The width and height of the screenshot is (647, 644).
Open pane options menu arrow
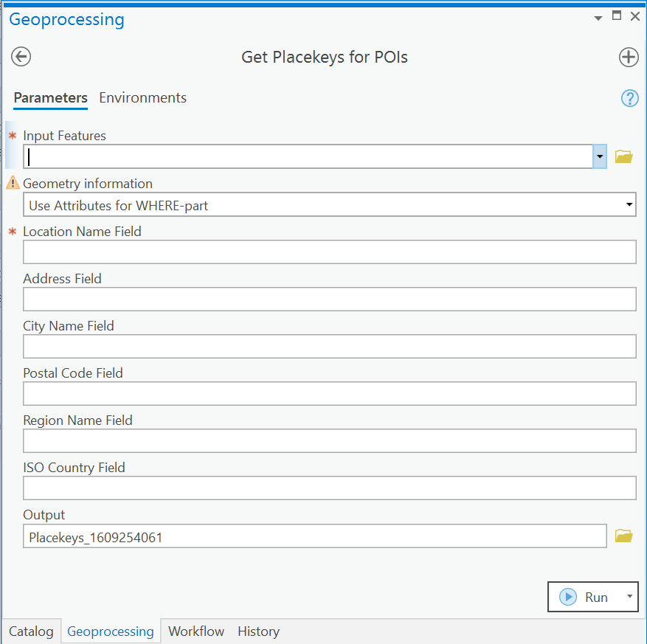[598, 18]
